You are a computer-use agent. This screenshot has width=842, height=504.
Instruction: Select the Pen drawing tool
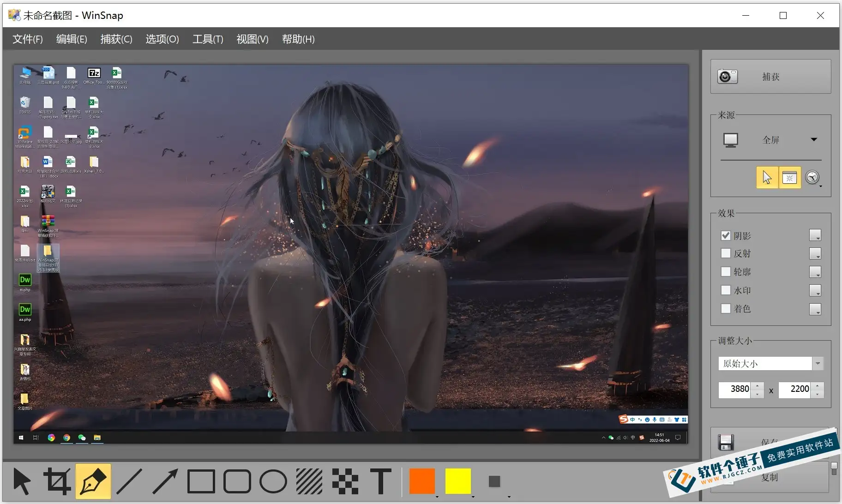pos(93,481)
